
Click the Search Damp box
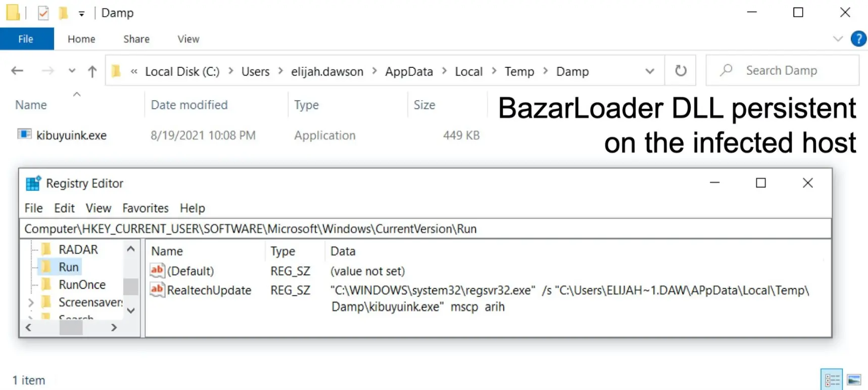[782, 70]
